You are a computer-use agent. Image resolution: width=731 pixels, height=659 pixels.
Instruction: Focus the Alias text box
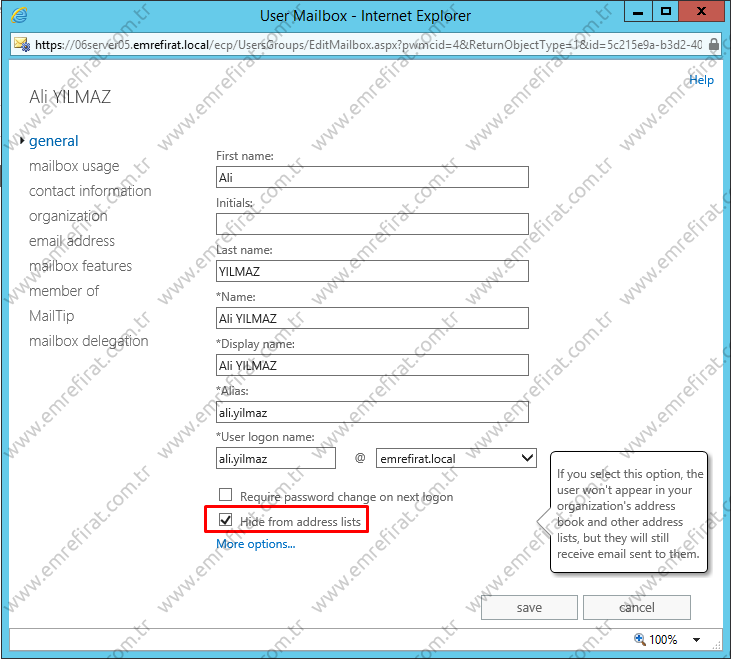(372, 412)
